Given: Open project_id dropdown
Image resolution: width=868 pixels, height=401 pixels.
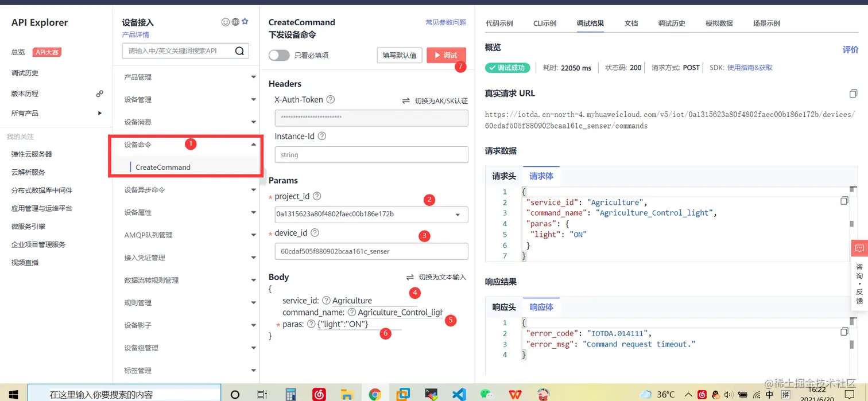Looking at the screenshot, I should [458, 215].
